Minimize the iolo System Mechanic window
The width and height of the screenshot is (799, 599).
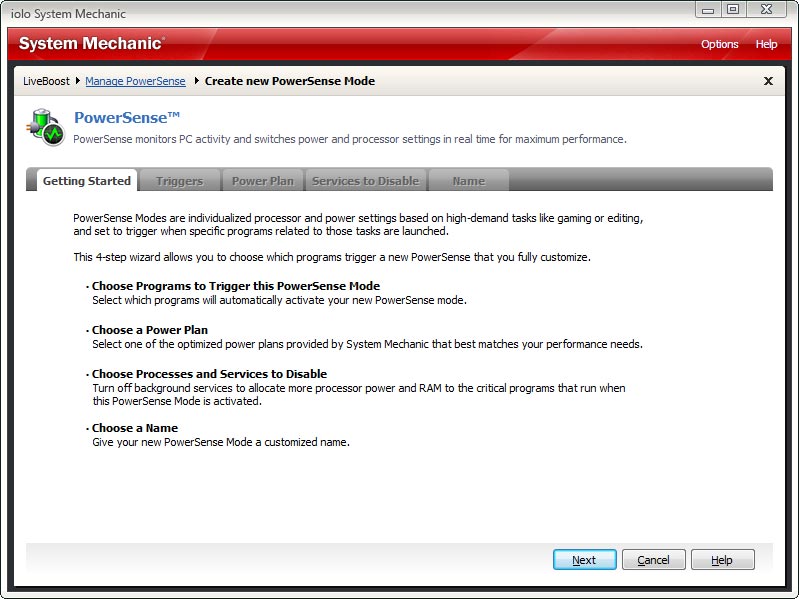708,9
